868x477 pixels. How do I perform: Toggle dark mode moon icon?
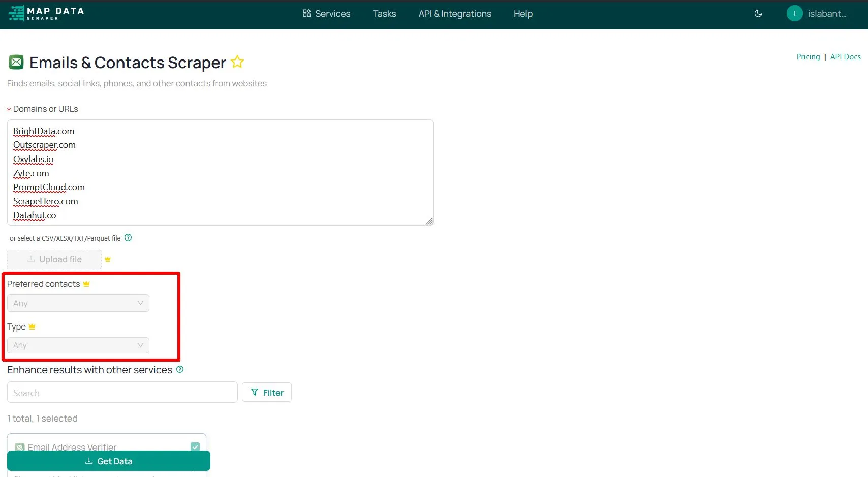[x=758, y=14]
